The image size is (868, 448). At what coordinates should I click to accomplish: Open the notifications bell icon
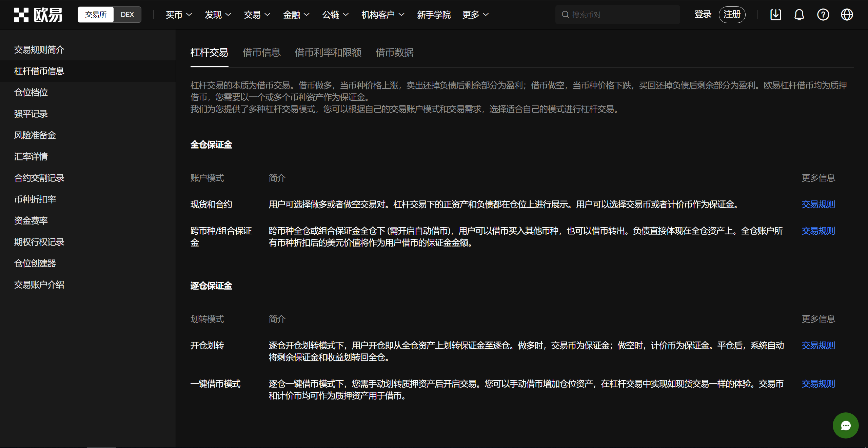point(799,14)
